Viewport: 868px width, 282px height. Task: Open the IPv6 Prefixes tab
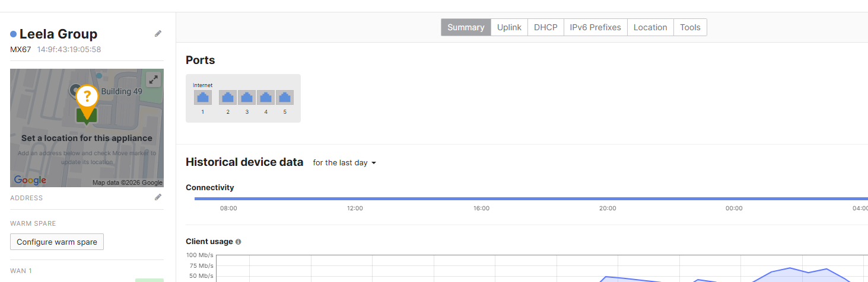click(x=595, y=27)
